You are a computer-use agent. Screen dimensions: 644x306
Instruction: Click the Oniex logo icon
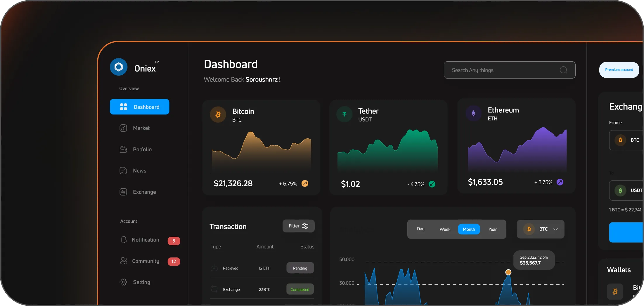coord(118,67)
